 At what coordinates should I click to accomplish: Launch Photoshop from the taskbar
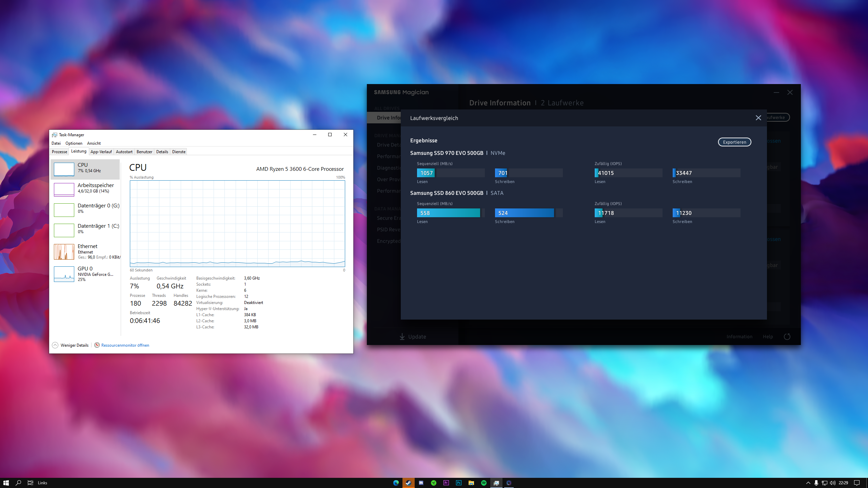point(458,483)
